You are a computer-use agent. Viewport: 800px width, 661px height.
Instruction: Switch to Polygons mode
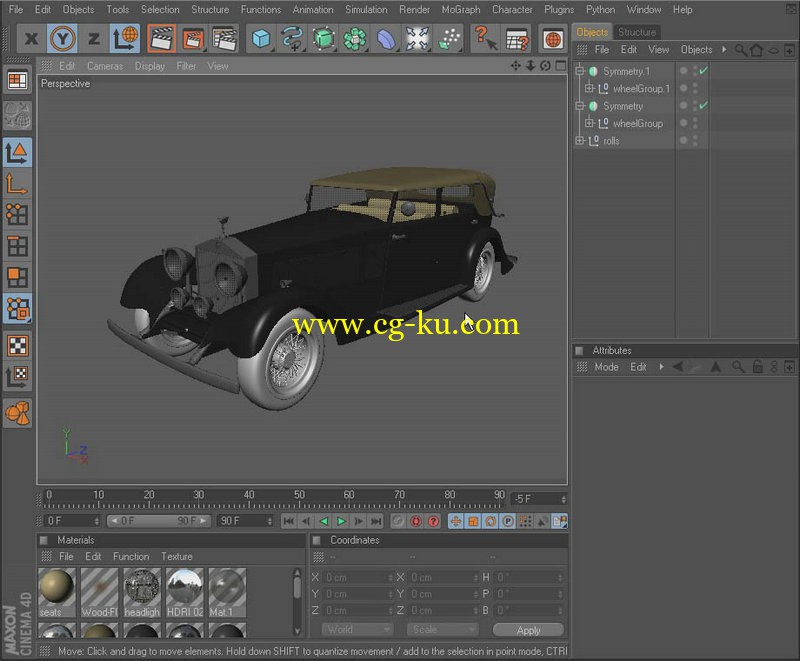tap(17, 277)
